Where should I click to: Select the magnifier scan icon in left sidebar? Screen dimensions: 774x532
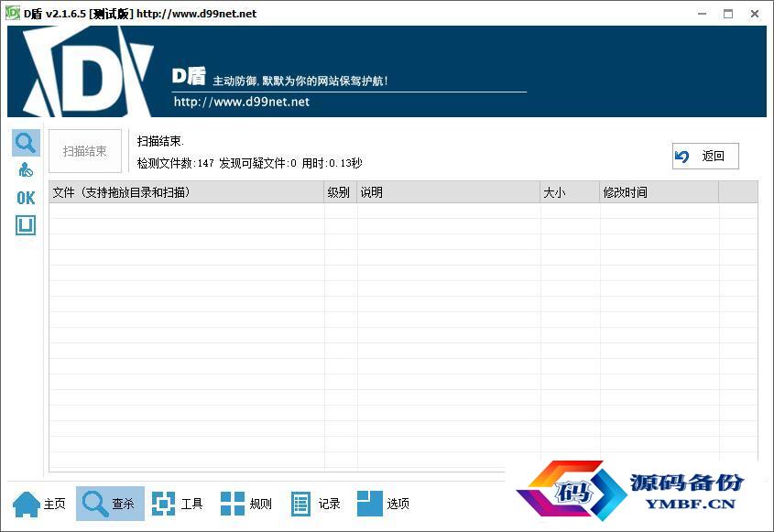pos(26,143)
